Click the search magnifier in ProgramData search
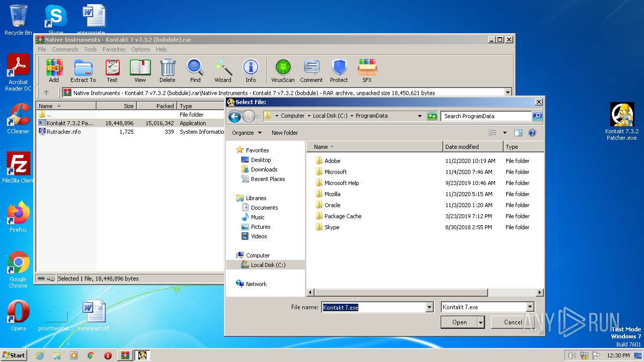This screenshot has width=644, height=362. click(537, 116)
